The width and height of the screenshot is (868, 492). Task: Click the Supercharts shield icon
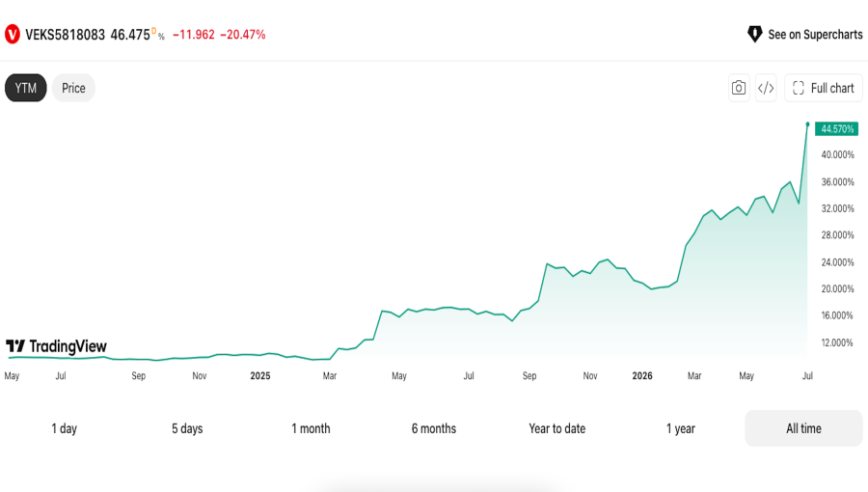754,35
